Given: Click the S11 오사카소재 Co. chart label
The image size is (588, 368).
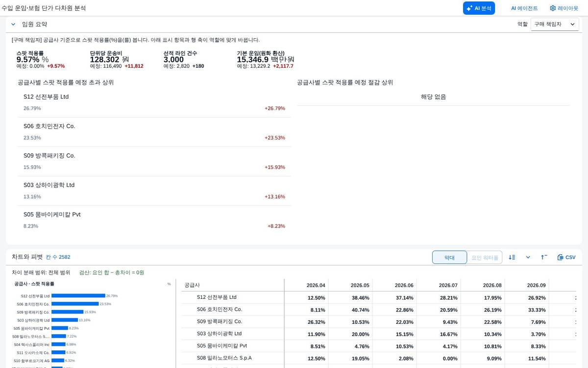Looking at the screenshot, I should 33,352.
